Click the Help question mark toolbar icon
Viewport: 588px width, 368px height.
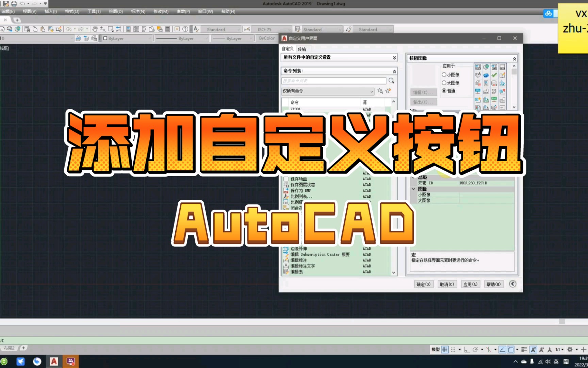point(185,29)
